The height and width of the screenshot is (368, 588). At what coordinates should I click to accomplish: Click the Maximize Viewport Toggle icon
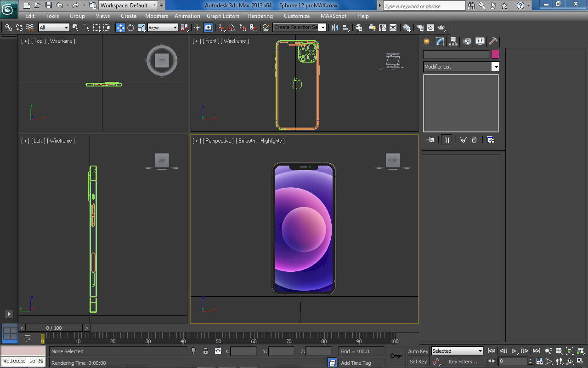(x=579, y=361)
